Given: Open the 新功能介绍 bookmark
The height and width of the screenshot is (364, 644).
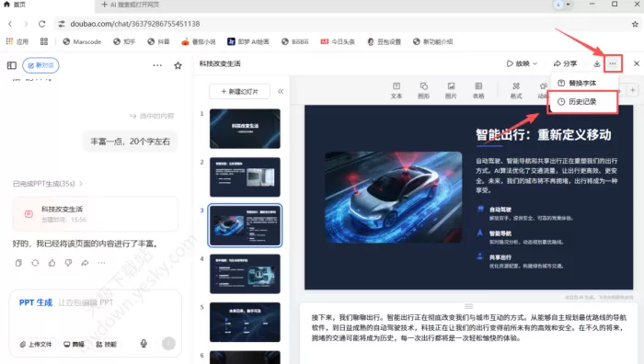Looking at the screenshot, I should 432,41.
